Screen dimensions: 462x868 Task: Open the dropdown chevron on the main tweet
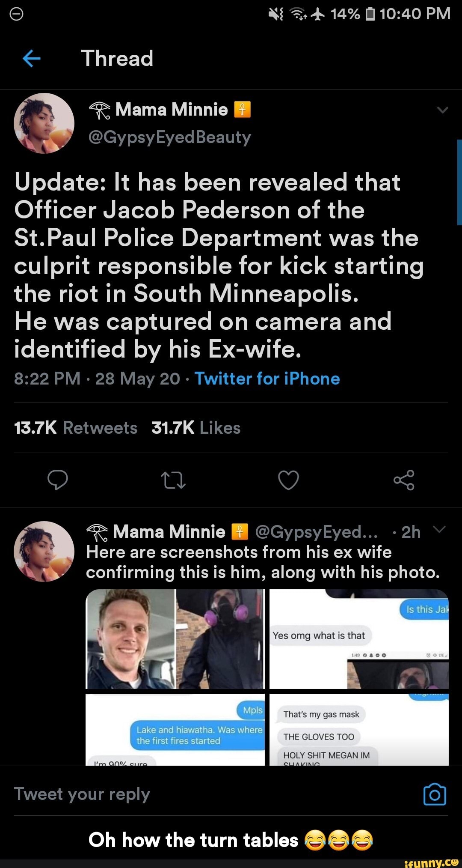pos(441,109)
